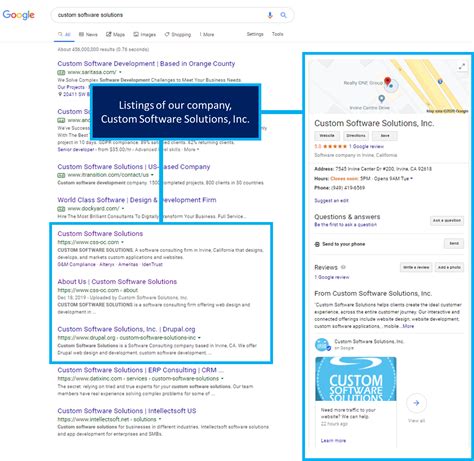Screen dimensions: 474x461
Task: Open Custom Software Development Orange County ad
Action: point(146,64)
